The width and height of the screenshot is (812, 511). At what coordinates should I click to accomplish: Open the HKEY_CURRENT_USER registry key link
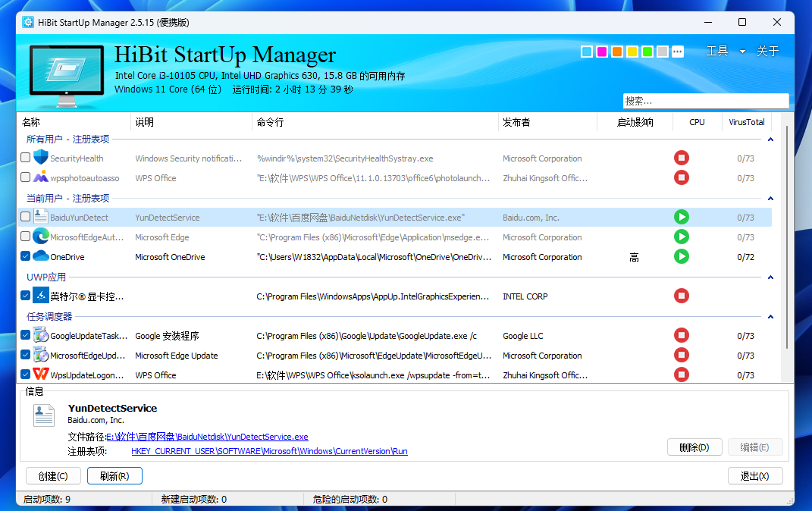click(269, 451)
